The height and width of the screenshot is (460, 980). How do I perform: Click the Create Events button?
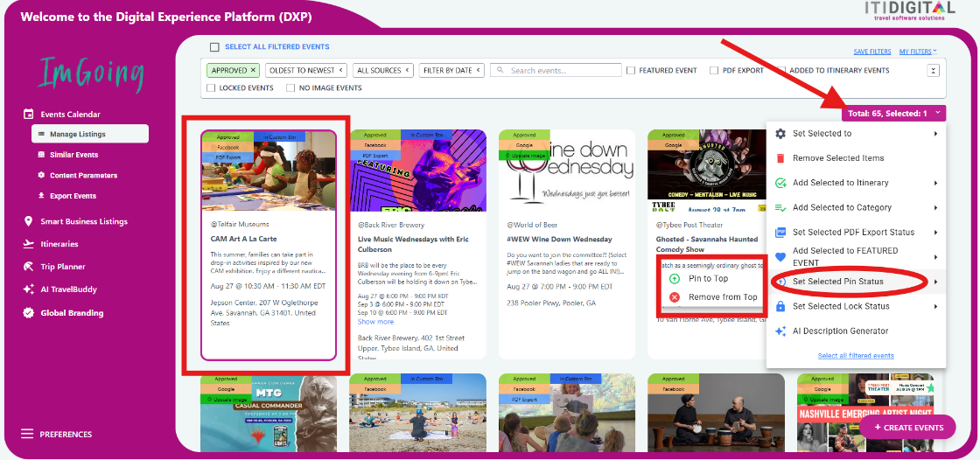pos(908,428)
